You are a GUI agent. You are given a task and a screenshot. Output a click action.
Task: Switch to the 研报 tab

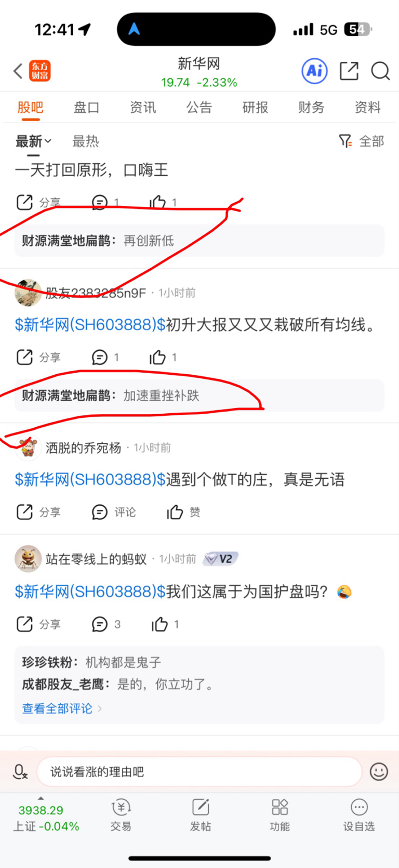pyautogui.click(x=255, y=108)
